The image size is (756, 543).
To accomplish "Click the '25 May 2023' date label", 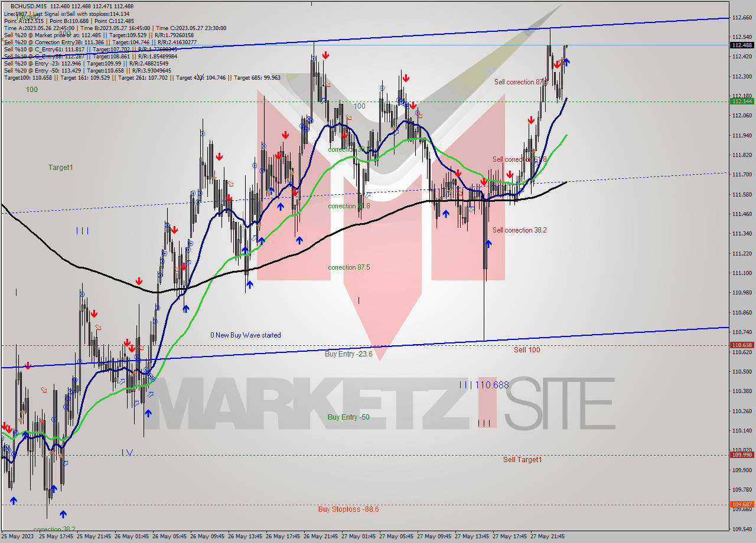I will coord(17,537).
